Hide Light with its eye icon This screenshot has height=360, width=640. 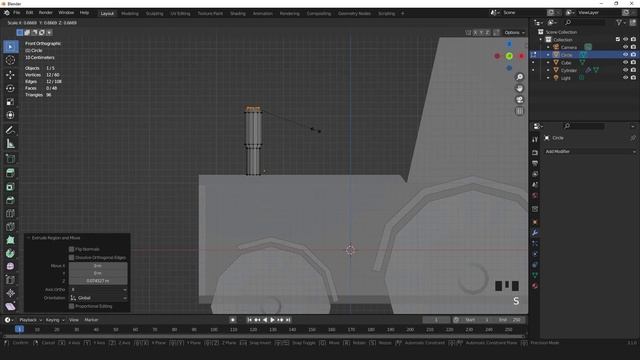(x=625, y=78)
